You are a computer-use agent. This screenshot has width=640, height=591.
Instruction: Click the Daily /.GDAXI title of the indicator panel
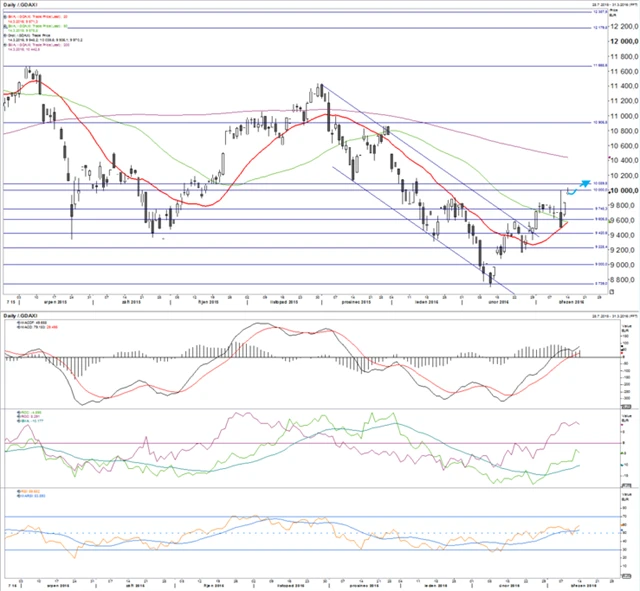pos(22,315)
